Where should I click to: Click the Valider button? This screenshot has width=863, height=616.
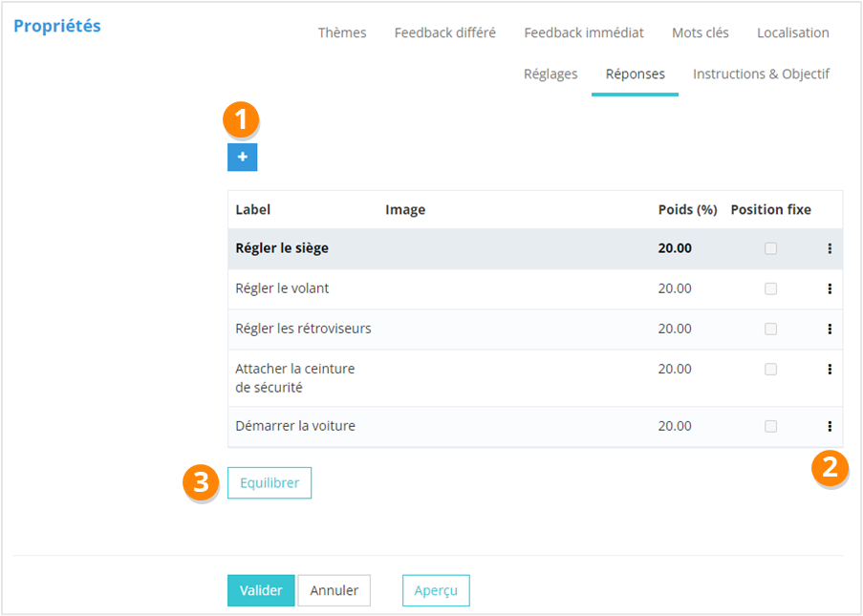[x=261, y=590]
